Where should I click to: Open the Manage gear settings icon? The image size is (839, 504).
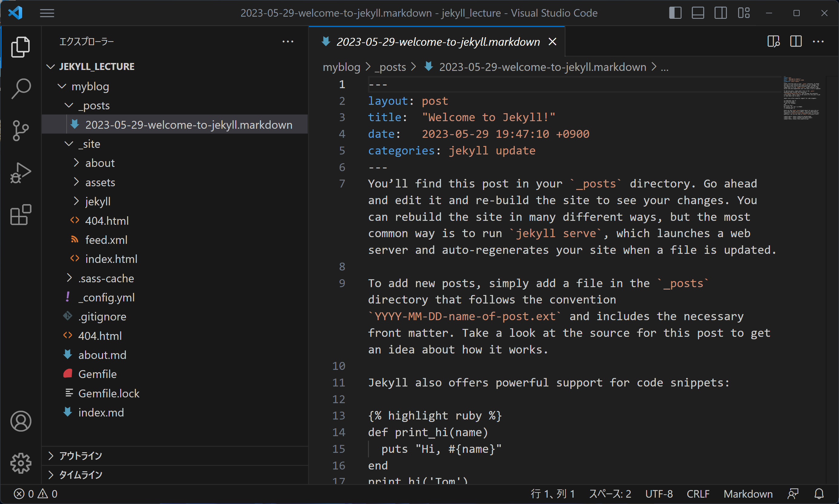click(x=21, y=463)
